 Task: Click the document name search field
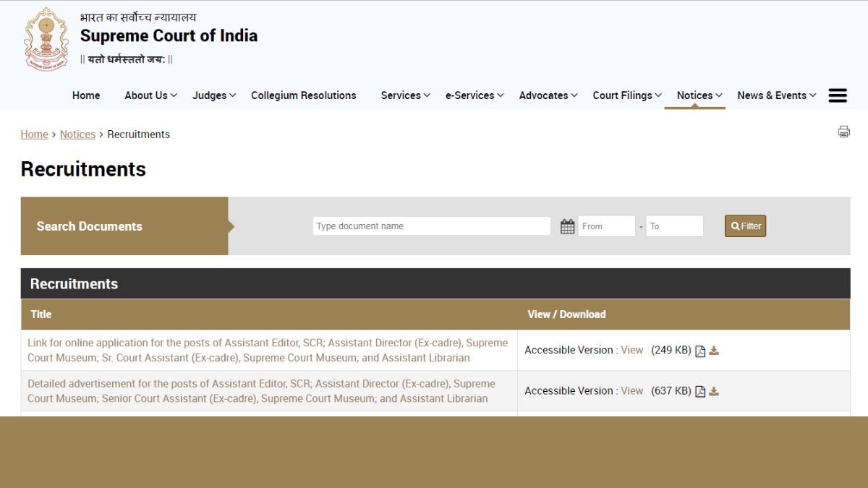click(x=431, y=226)
